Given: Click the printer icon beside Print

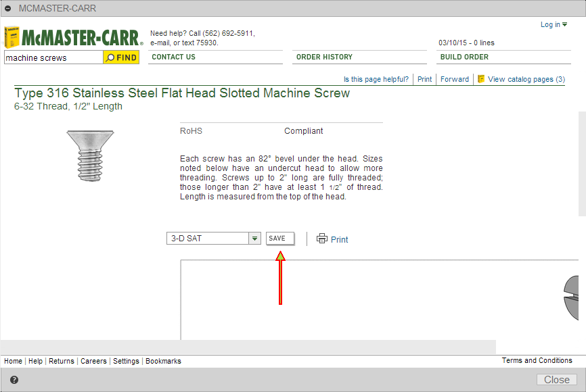Looking at the screenshot, I should 321,239.
